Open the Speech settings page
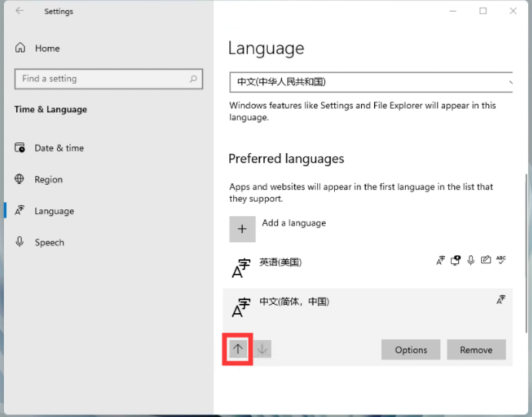Screen dimensions: 532x417 pos(49,242)
